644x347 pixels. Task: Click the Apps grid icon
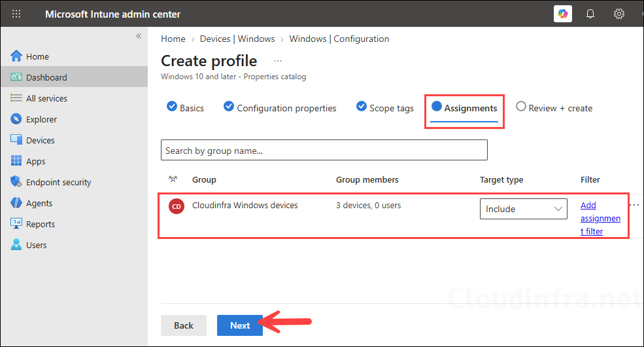16,161
